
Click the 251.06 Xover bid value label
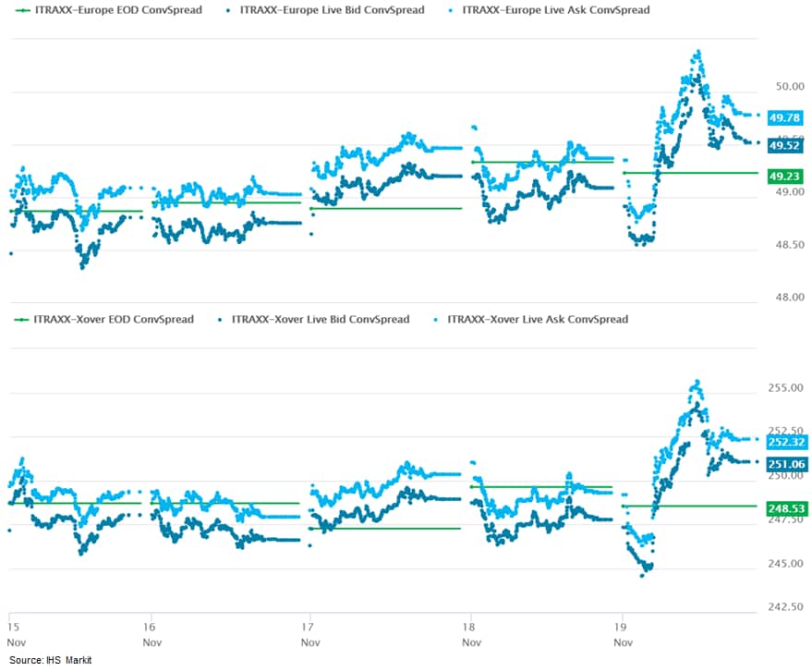click(x=787, y=464)
